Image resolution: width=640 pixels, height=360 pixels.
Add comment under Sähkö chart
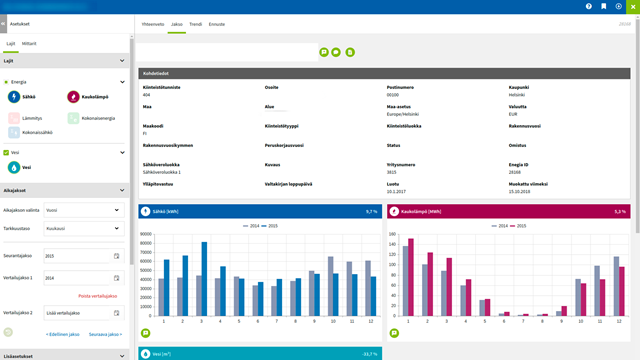coord(146,333)
